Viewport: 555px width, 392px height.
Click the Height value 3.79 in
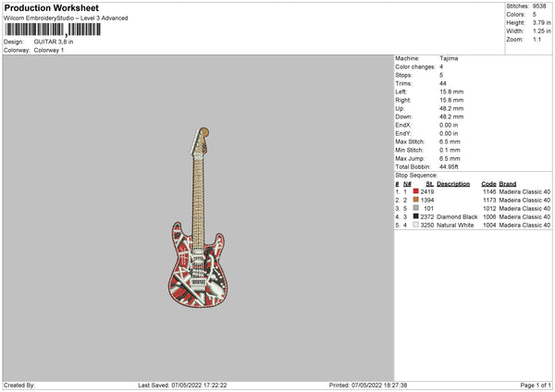[x=541, y=22]
